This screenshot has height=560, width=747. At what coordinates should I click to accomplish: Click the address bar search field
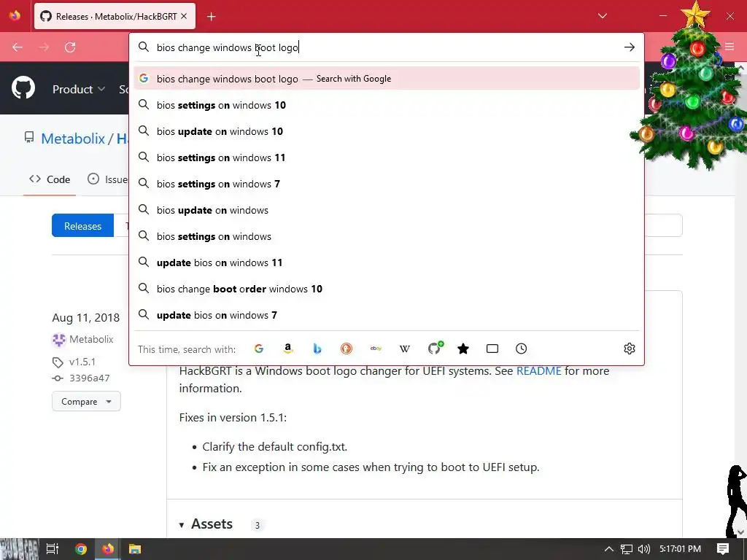pos(386,47)
